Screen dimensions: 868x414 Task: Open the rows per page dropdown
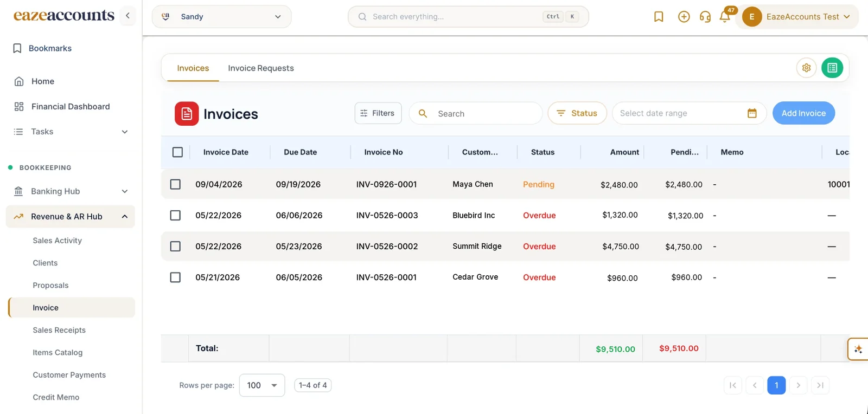(x=262, y=385)
